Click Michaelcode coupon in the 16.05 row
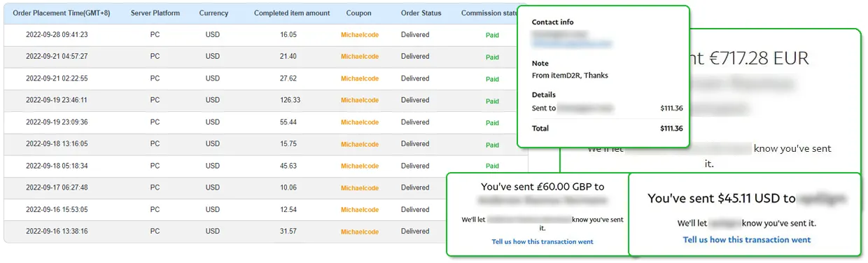Screen dimensions: 868x263 tap(360, 35)
